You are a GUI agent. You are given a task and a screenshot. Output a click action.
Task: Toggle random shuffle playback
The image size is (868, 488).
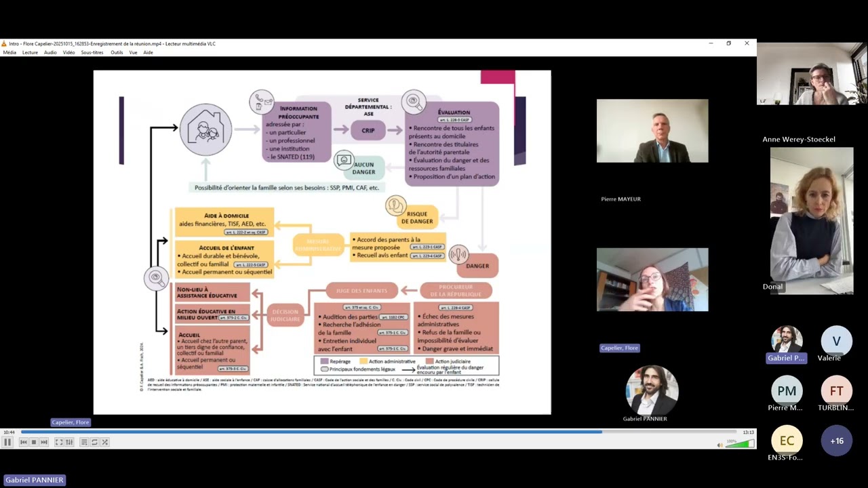tap(104, 442)
